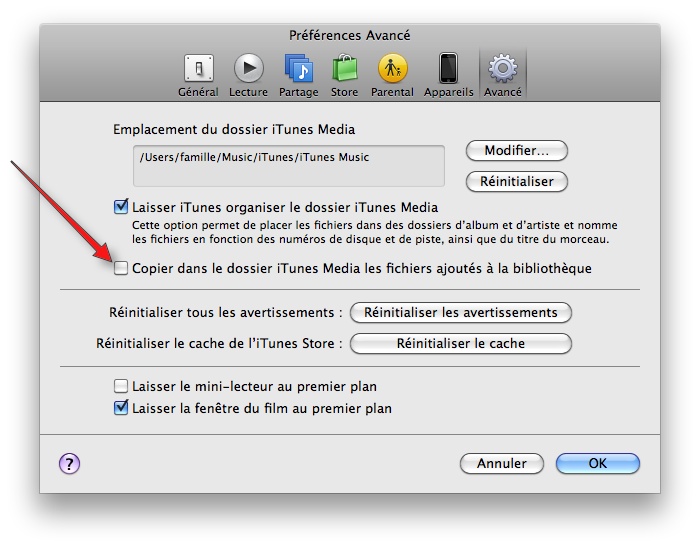This screenshot has height=549, width=700.
Task: Enable Copier dans le dossier iTunes Media
Action: click(x=122, y=268)
